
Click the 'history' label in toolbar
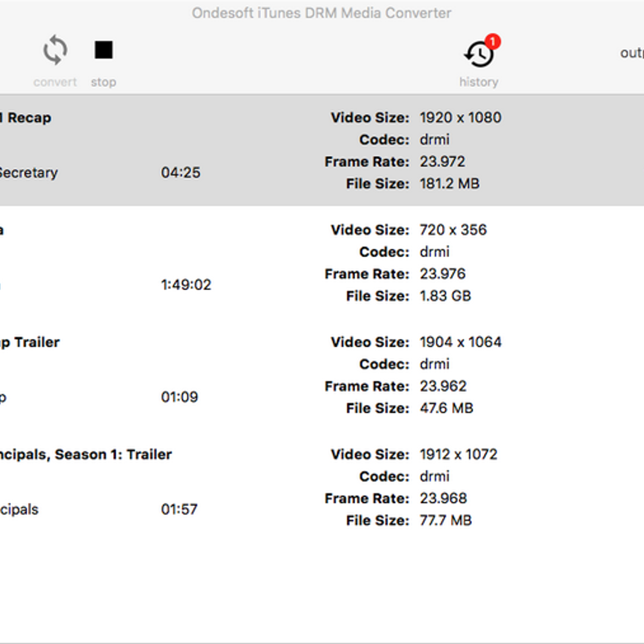(x=479, y=82)
